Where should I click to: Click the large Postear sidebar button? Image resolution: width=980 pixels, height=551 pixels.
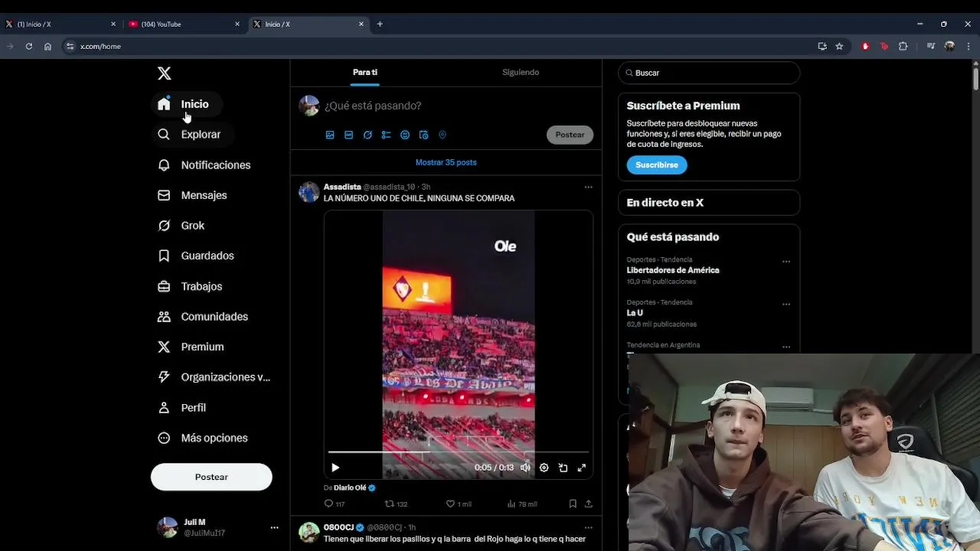click(211, 477)
